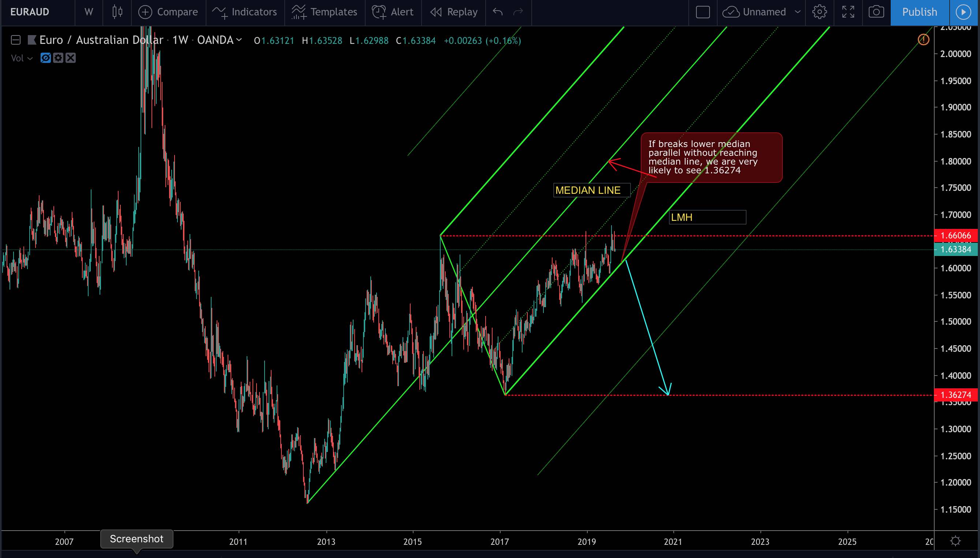This screenshot has width=980, height=558.
Task: Take a snapshot with the camera icon
Action: 876,12
